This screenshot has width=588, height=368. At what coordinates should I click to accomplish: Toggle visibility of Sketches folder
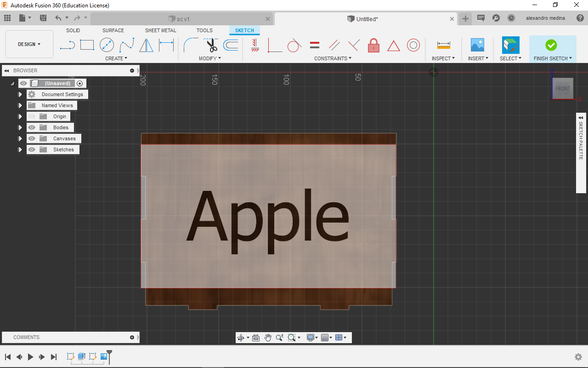pos(32,149)
